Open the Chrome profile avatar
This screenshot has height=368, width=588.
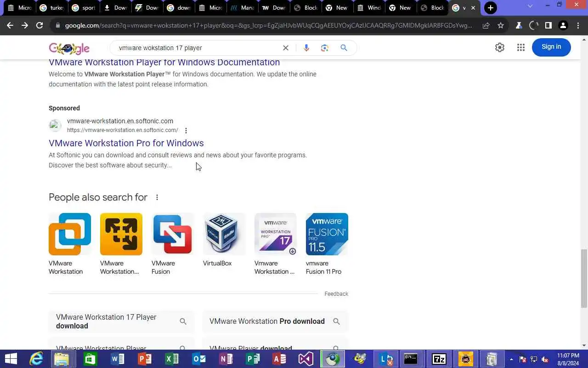[x=563, y=26]
